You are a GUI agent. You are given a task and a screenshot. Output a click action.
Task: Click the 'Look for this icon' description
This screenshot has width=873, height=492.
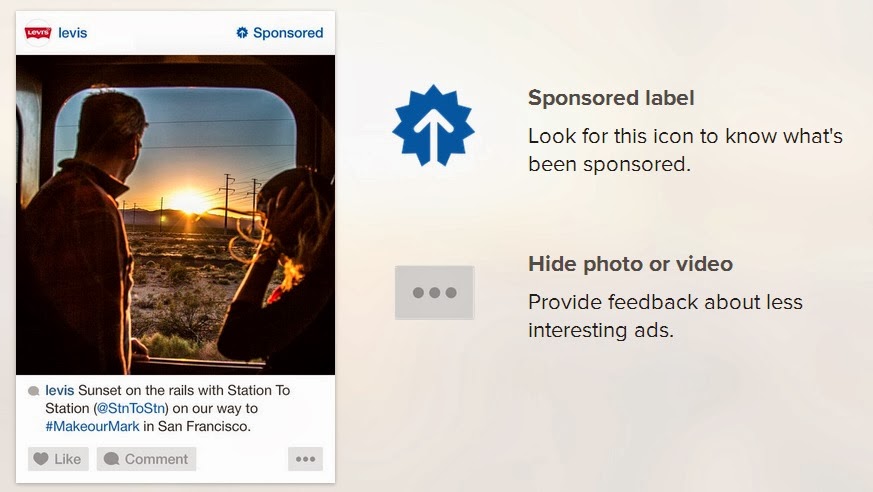coord(685,150)
